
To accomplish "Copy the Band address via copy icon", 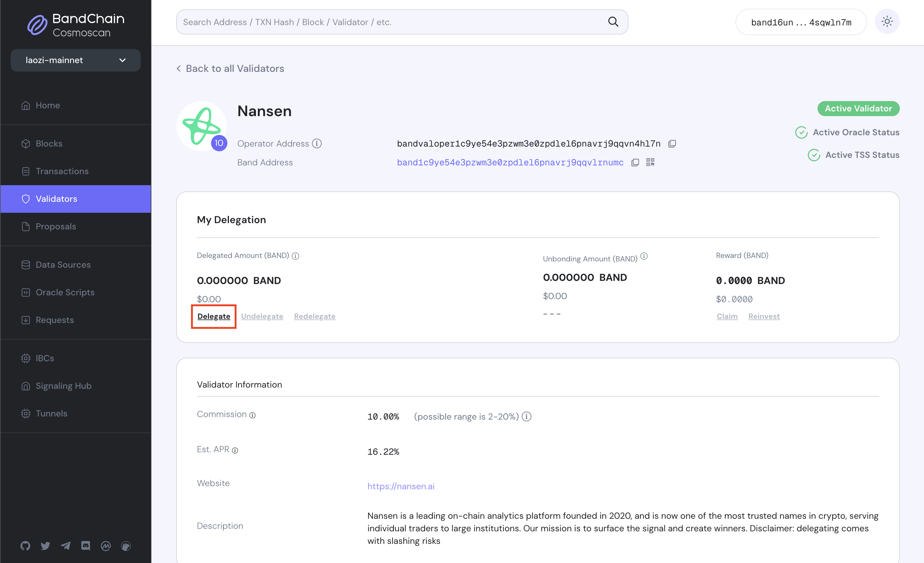I will point(635,163).
